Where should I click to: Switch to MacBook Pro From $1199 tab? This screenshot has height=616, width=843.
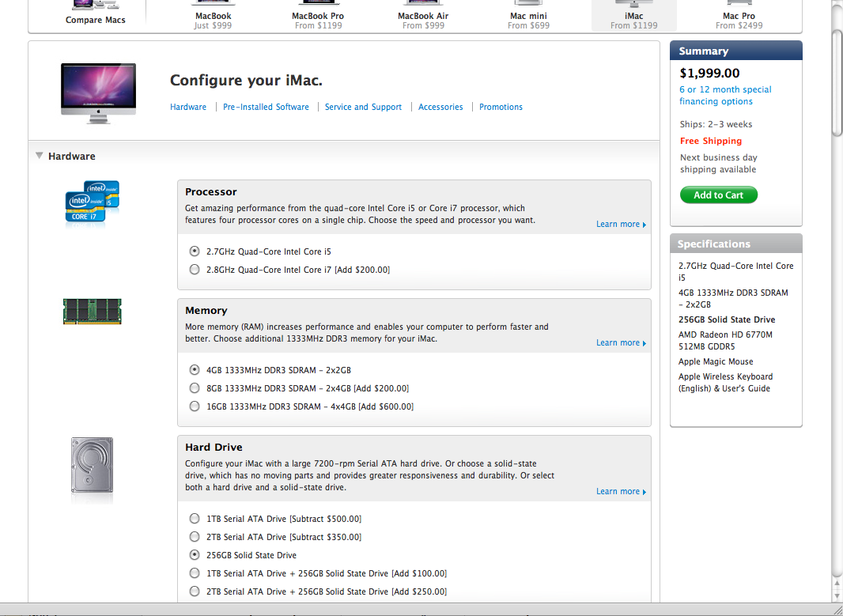pos(318,16)
